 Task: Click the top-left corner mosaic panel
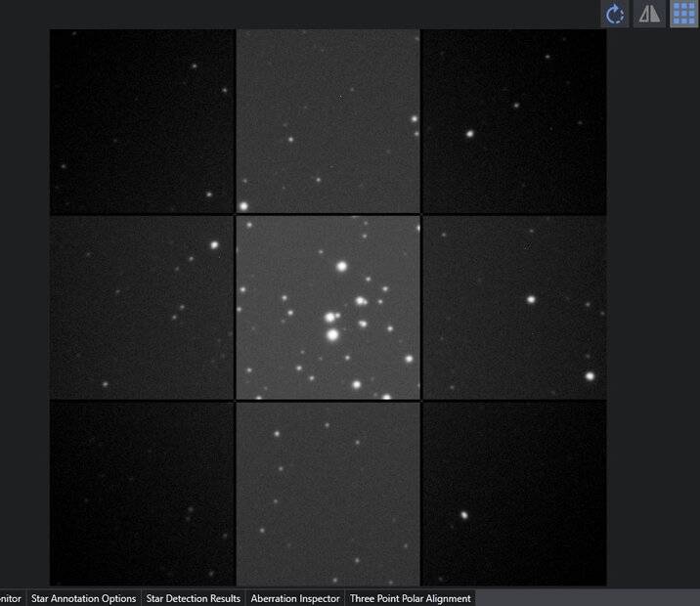tap(142, 122)
